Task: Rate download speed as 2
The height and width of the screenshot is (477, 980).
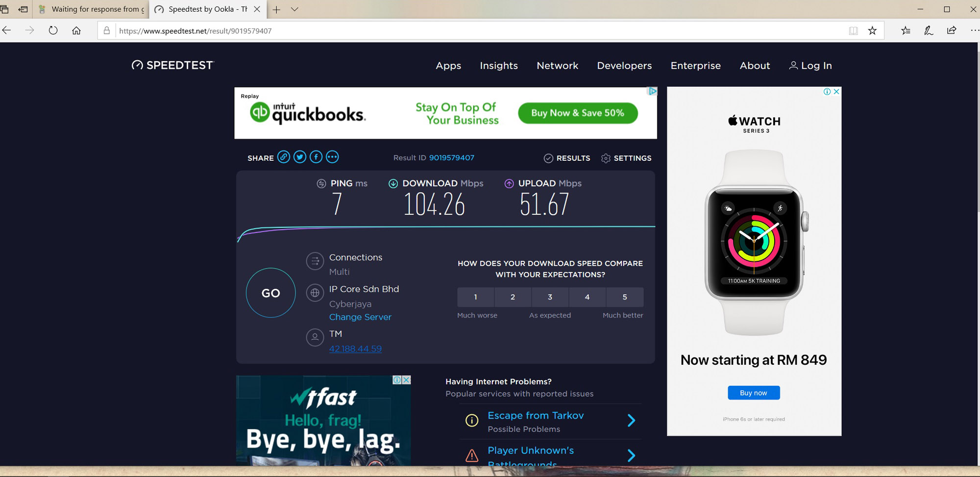Action: (513, 297)
